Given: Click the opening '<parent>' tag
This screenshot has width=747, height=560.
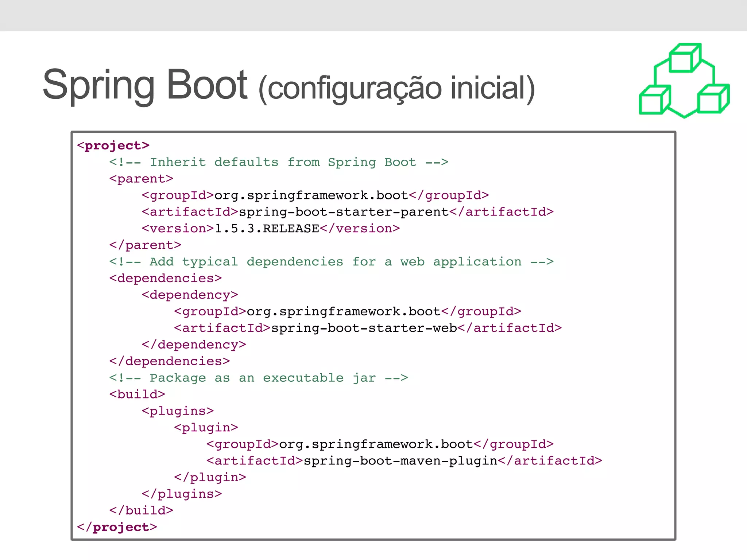Looking at the screenshot, I should tap(142, 179).
